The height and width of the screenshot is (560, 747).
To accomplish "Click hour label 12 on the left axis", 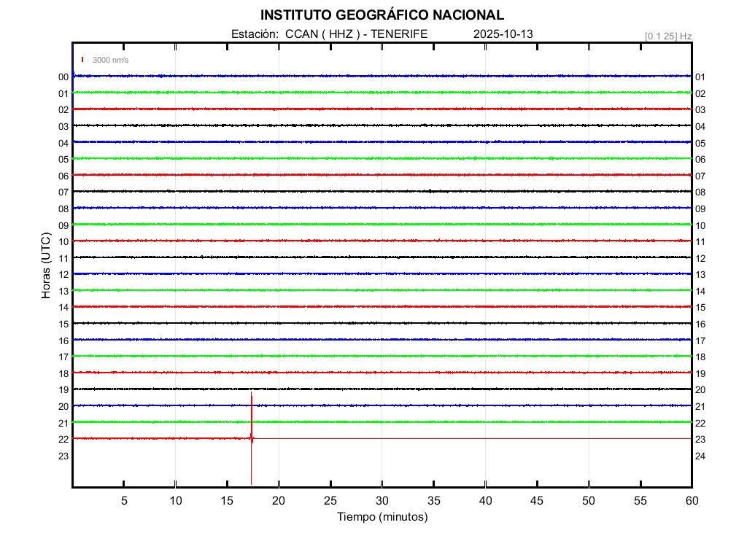I will pos(63,274).
